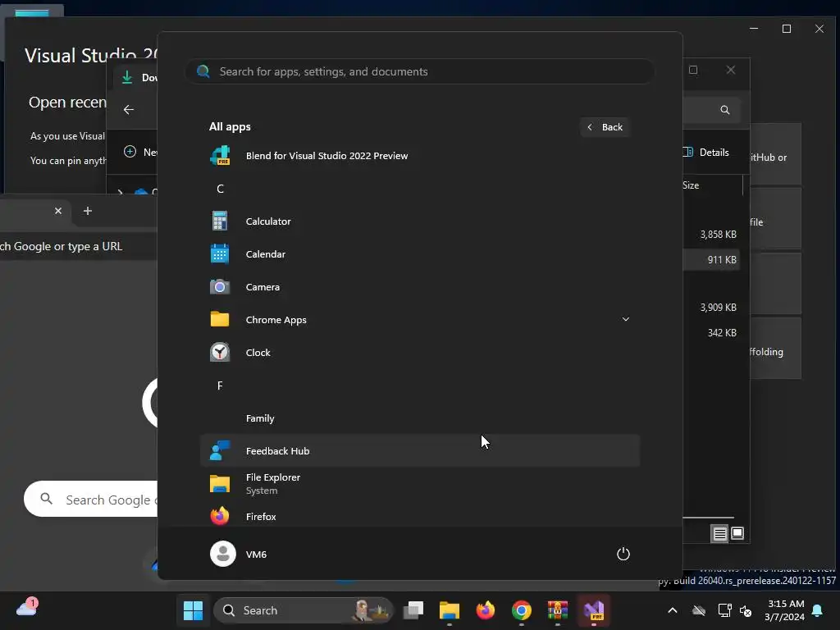The width and height of the screenshot is (840, 630).
Task: Open the power options button
Action: click(623, 554)
